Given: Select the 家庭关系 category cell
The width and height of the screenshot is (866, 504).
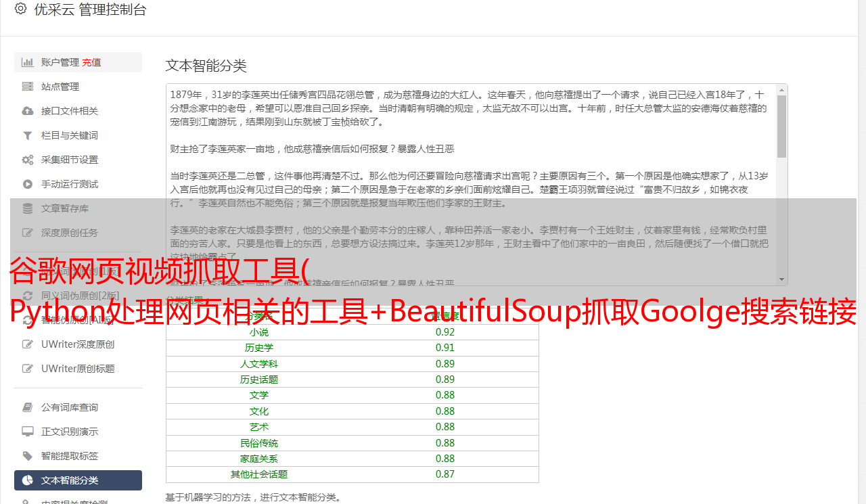Looking at the screenshot, I should point(259,459).
